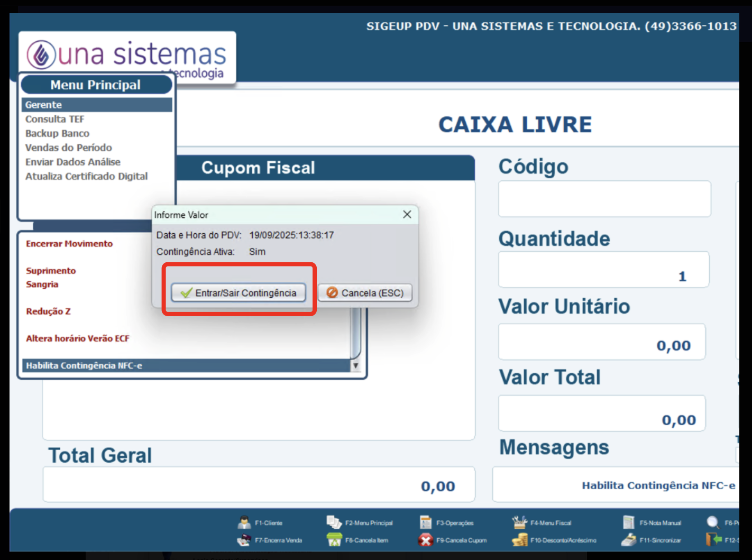
Task: Click the F7-Encerra Venda icon
Action: tap(244, 540)
